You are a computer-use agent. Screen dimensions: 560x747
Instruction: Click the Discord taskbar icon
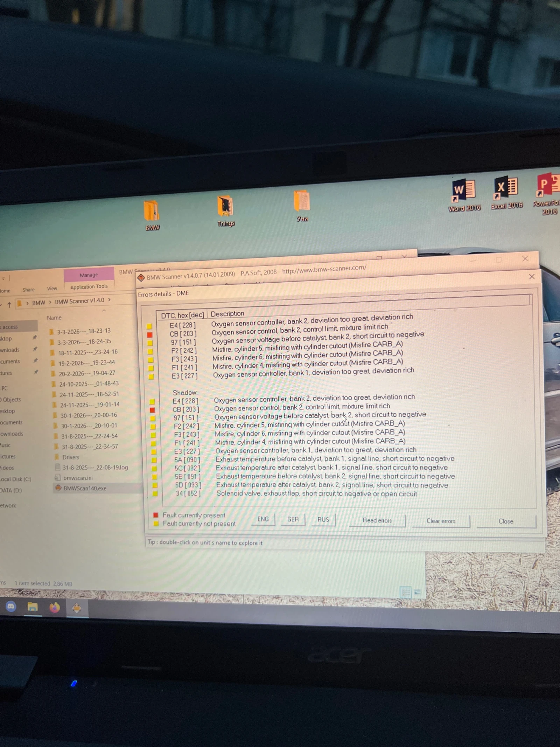coord(11,606)
